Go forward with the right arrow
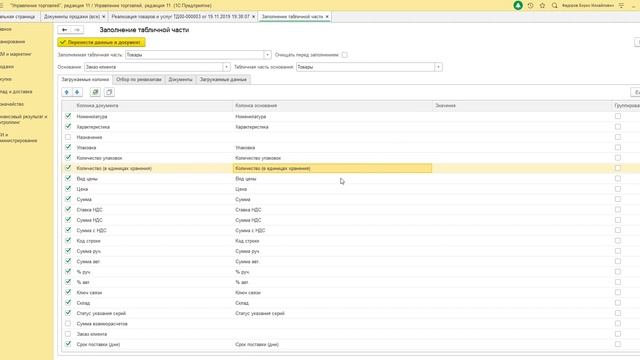 tap(77, 30)
